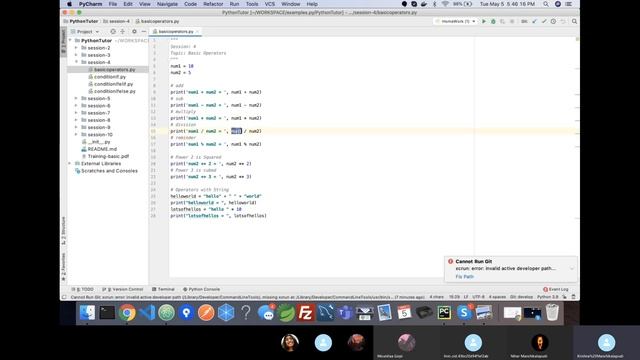Screen dimensions: 640x360
Task: Launch Google Chrome from the Dock
Action: [127, 313]
